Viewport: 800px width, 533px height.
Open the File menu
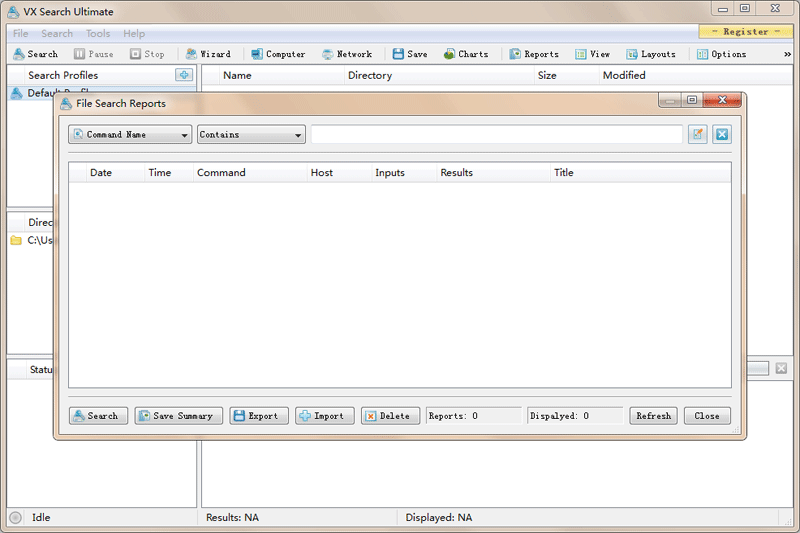[x=20, y=34]
